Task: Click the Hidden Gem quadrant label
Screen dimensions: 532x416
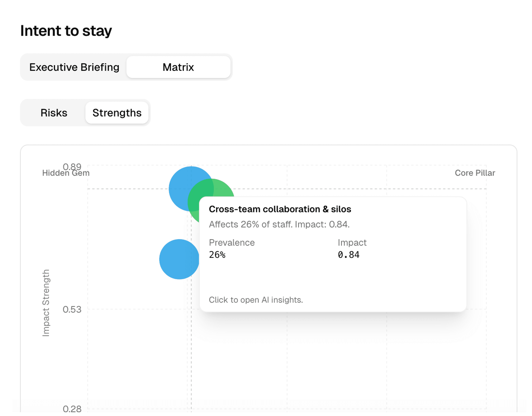Action: 66,174
